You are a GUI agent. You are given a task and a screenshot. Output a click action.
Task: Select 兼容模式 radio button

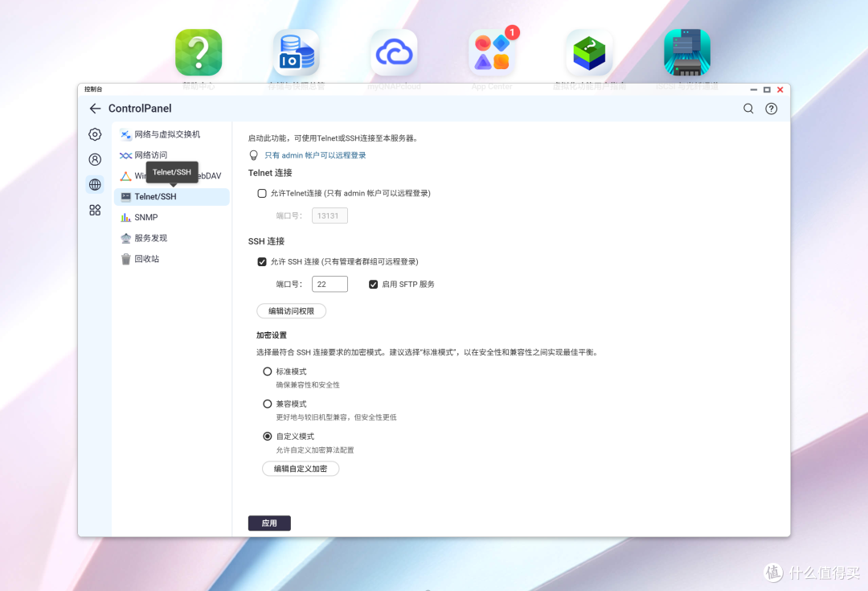coord(268,404)
